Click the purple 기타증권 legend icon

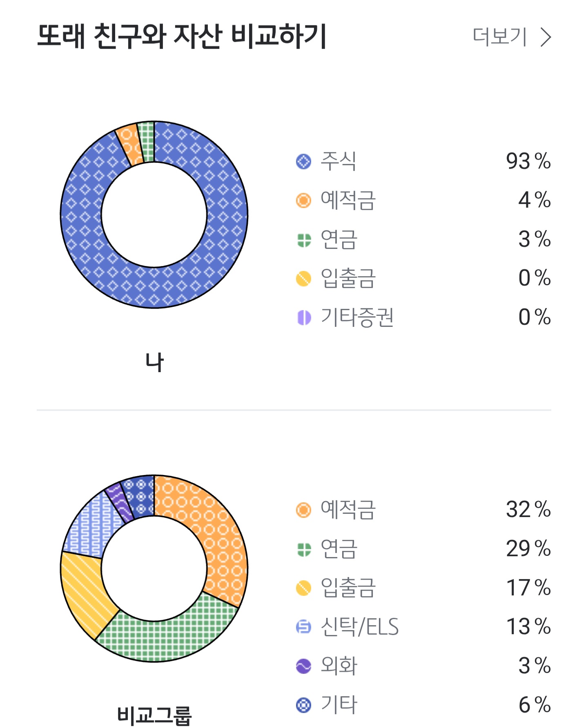coord(303,317)
